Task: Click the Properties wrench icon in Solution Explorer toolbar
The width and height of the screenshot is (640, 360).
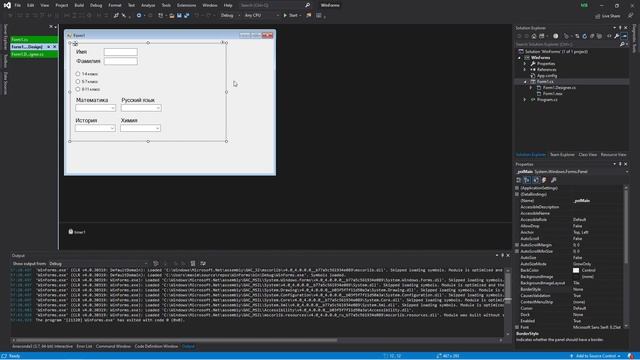Action: (617, 36)
